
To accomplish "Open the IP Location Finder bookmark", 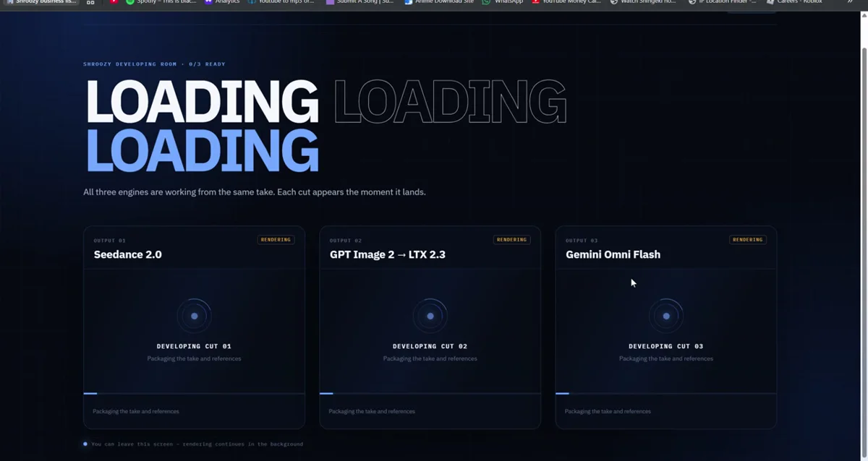I will click(722, 2).
